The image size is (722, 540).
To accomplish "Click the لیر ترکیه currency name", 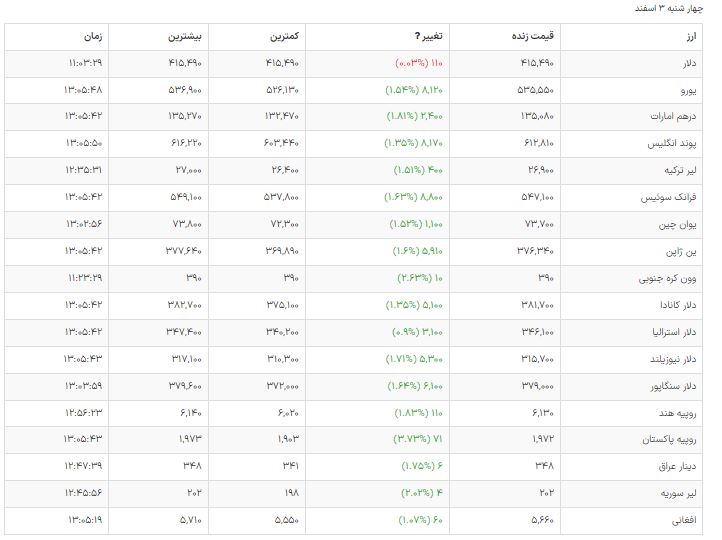I will pyautogui.click(x=677, y=170).
